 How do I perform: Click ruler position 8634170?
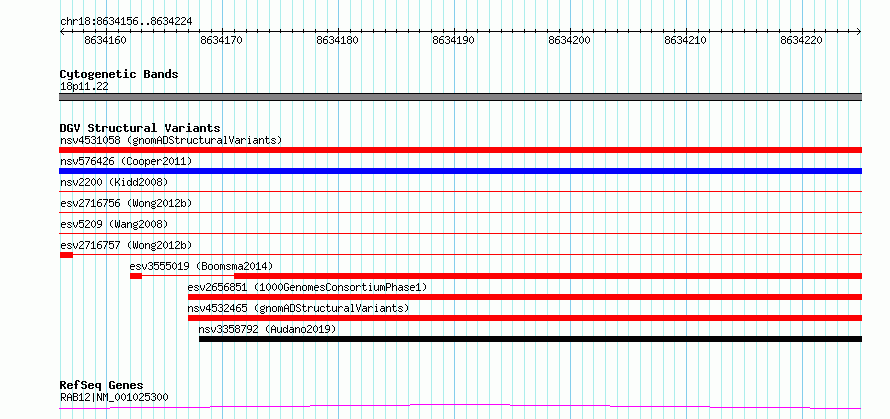click(222, 40)
